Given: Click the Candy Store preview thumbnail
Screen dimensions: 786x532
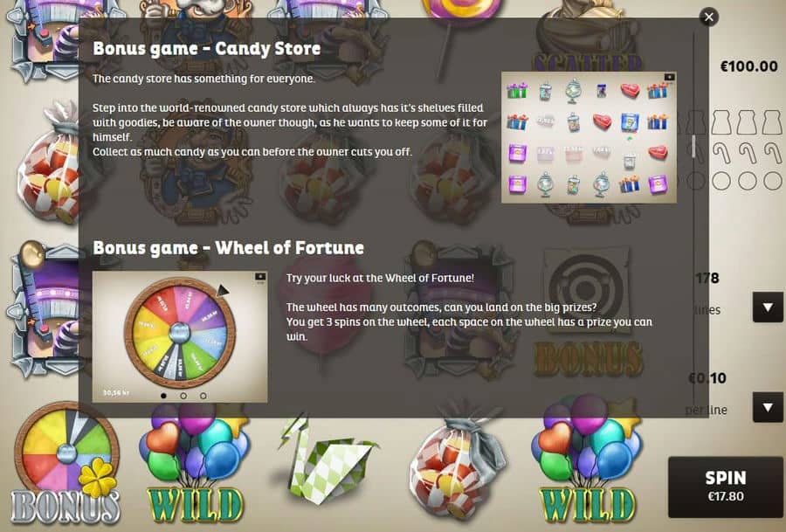Looking at the screenshot, I should [x=589, y=137].
